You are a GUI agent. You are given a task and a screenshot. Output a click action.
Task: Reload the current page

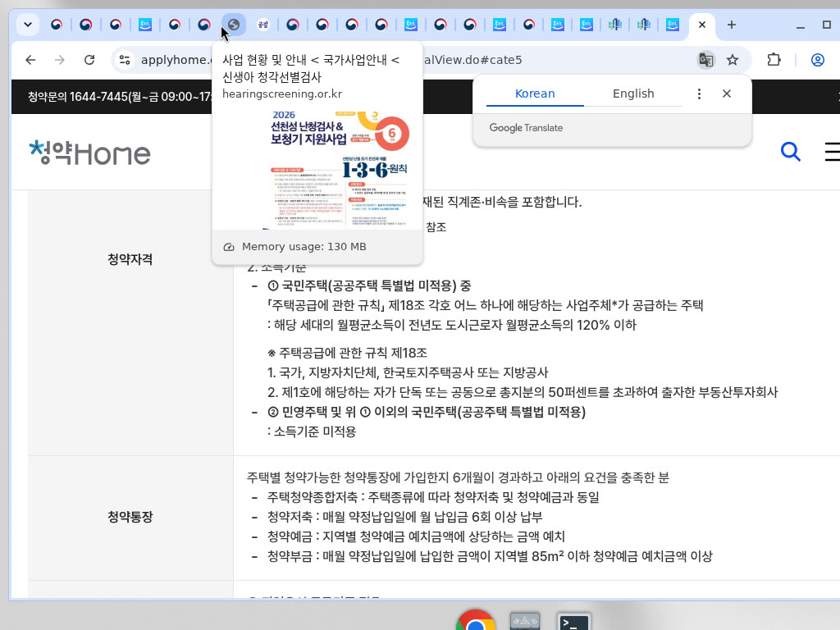89,60
